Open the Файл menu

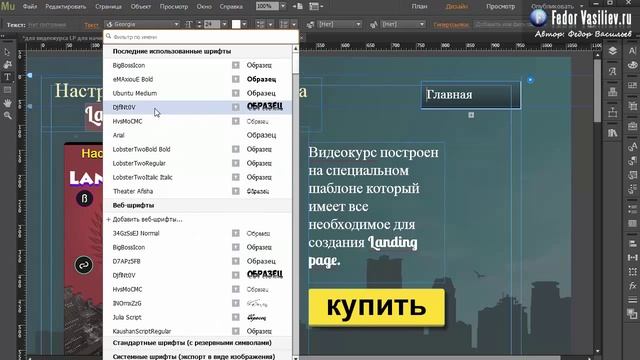point(29,7)
